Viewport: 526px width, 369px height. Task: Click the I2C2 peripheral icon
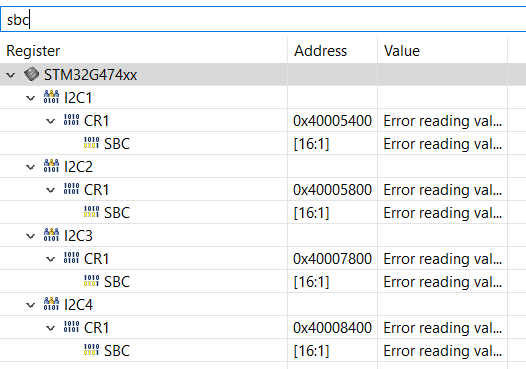pos(51,166)
